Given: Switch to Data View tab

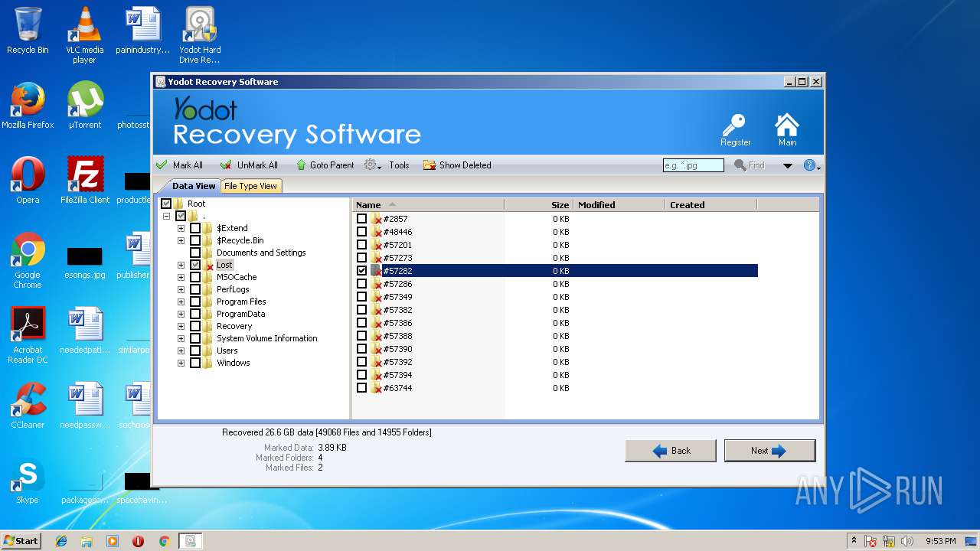Looking at the screenshot, I should click(194, 186).
